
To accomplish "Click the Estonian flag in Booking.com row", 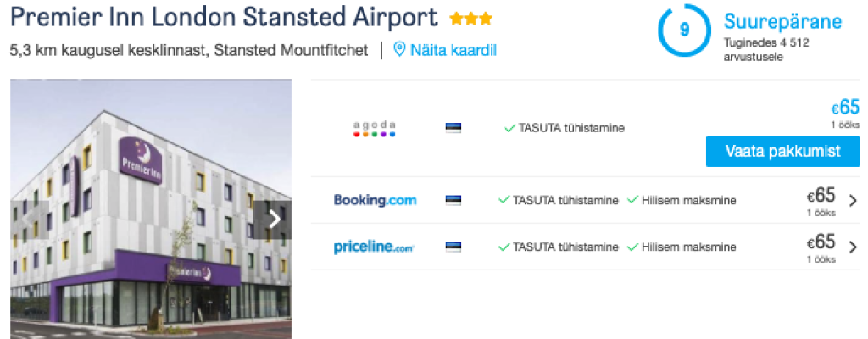I will click(x=453, y=201).
